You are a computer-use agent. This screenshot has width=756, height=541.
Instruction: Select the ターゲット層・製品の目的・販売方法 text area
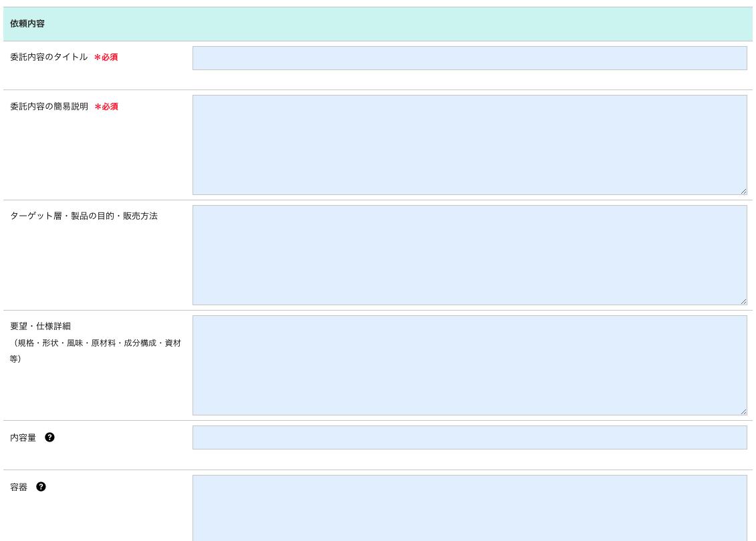pyautogui.click(x=469, y=255)
